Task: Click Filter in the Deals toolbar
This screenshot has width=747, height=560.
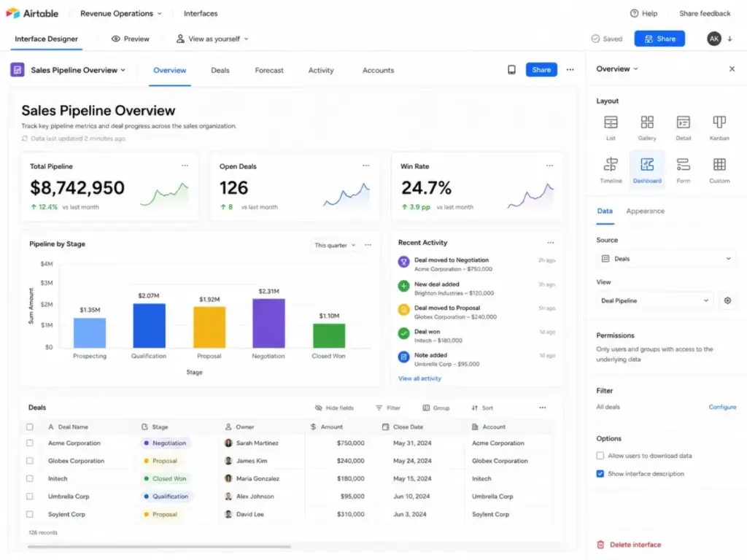Action: [x=388, y=408]
